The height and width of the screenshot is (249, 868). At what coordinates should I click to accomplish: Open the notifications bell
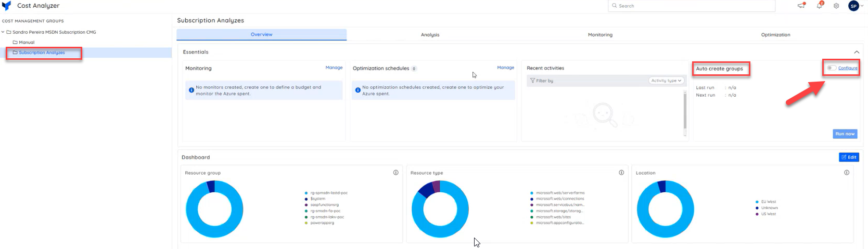point(819,6)
